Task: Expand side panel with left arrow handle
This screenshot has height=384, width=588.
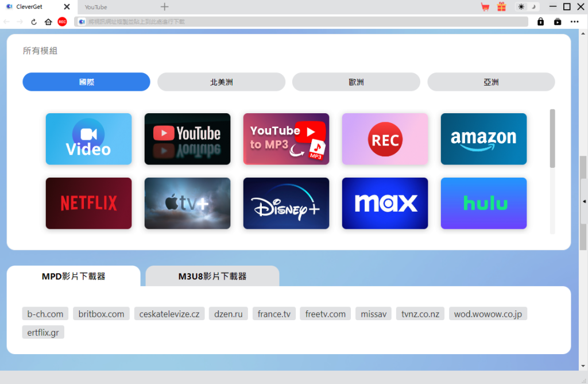Action: point(584,202)
